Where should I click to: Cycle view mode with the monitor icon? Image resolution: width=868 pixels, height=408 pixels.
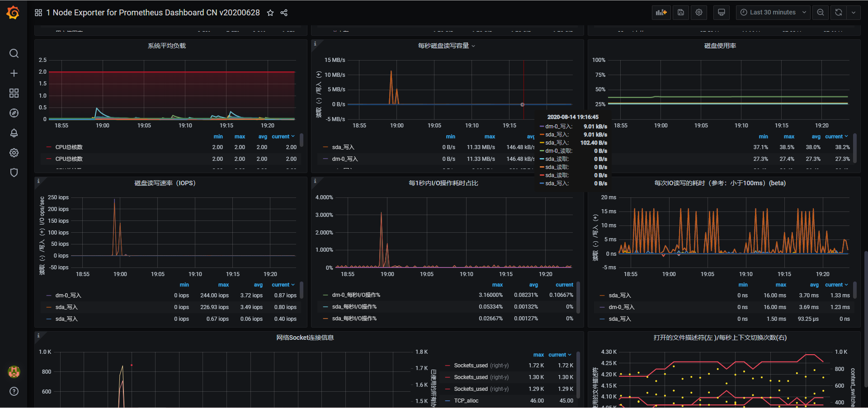tap(722, 13)
